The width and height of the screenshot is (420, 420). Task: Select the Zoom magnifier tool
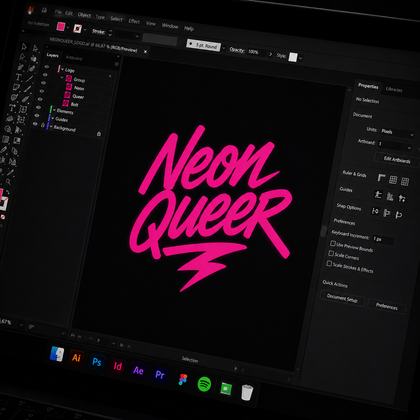tap(8, 181)
